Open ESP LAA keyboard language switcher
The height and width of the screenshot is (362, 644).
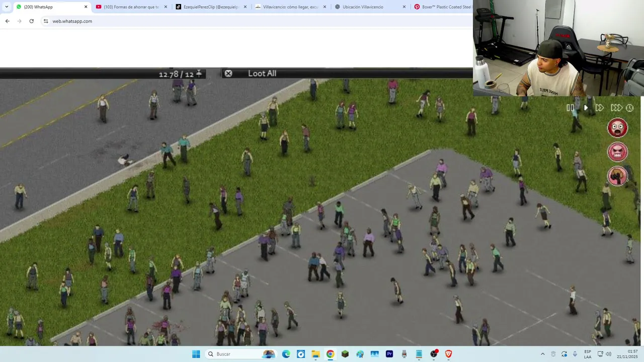click(x=588, y=354)
